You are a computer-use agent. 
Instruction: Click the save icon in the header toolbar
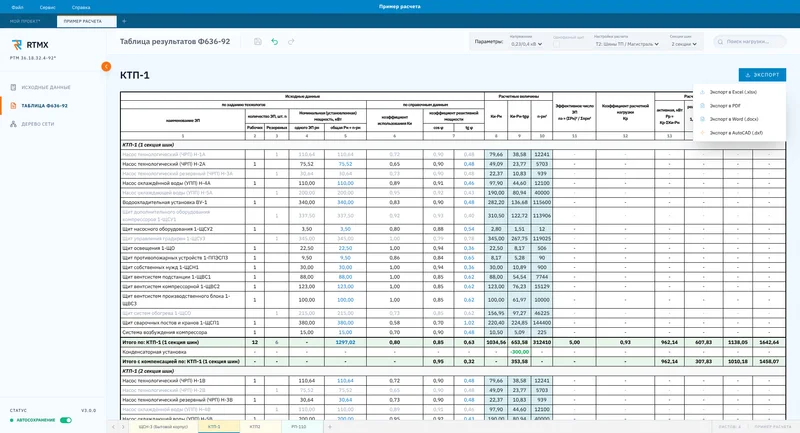click(x=258, y=42)
